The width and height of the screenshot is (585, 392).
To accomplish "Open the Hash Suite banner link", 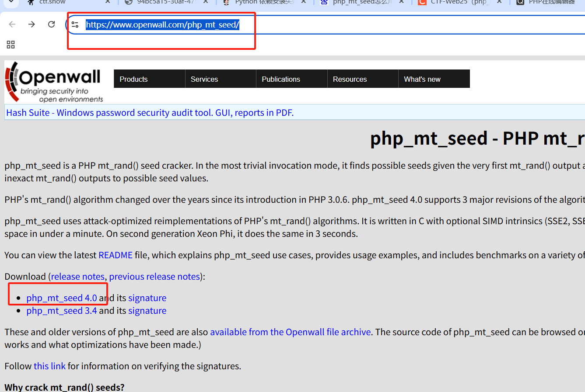I will [150, 113].
